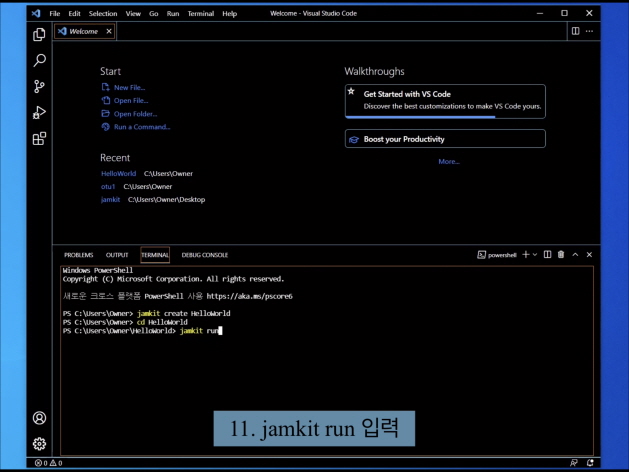
Task: Close the Welcome tab
Action: (x=109, y=31)
